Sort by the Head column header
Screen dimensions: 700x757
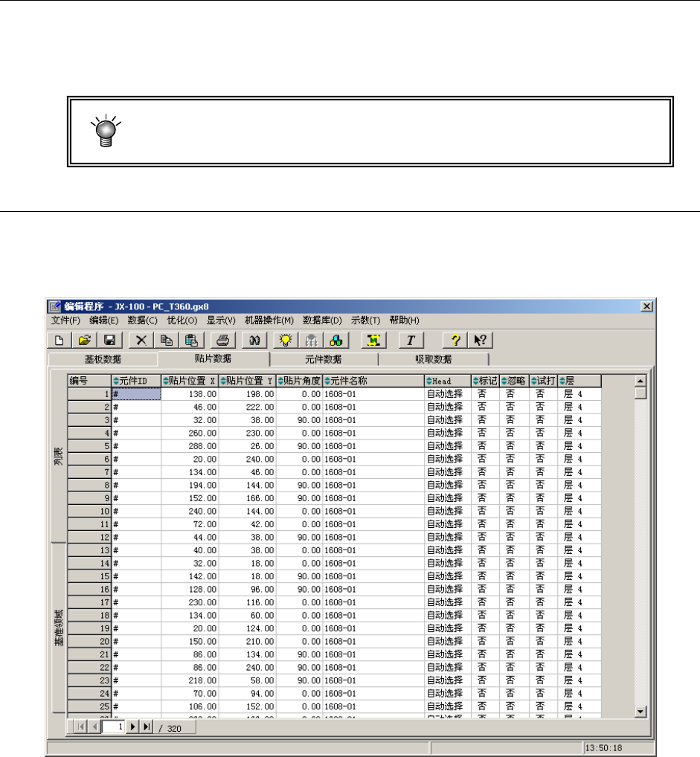[x=448, y=381]
